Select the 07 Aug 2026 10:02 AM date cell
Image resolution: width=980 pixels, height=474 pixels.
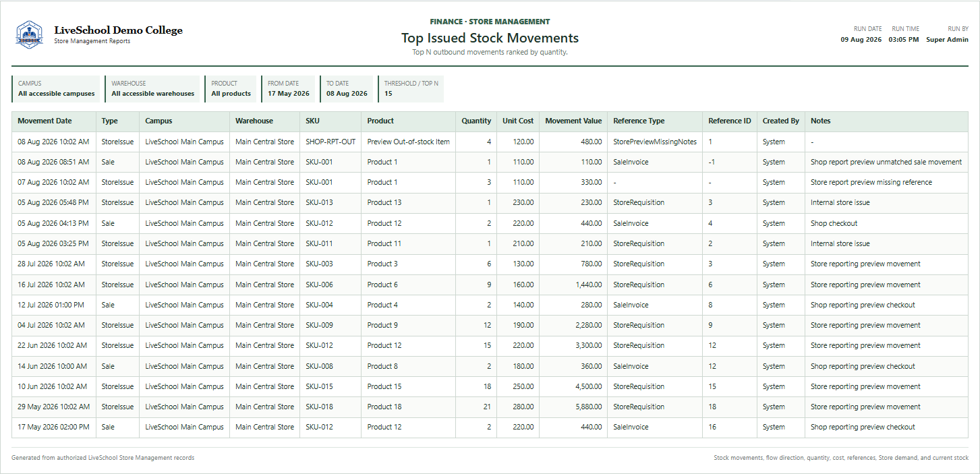coord(54,183)
